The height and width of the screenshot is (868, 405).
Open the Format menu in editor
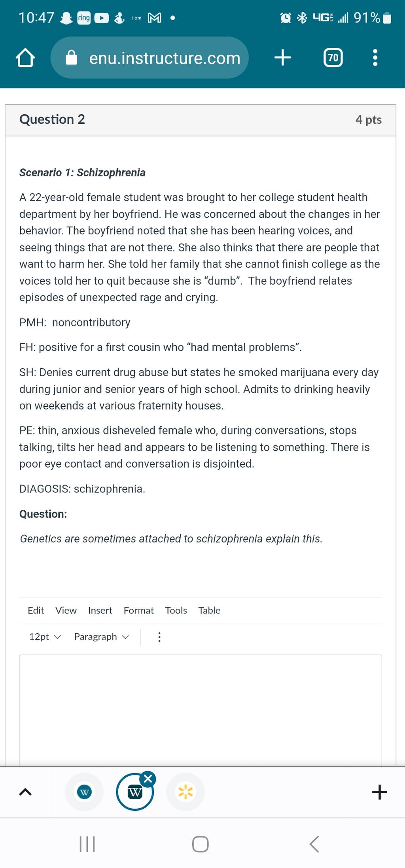(x=138, y=610)
